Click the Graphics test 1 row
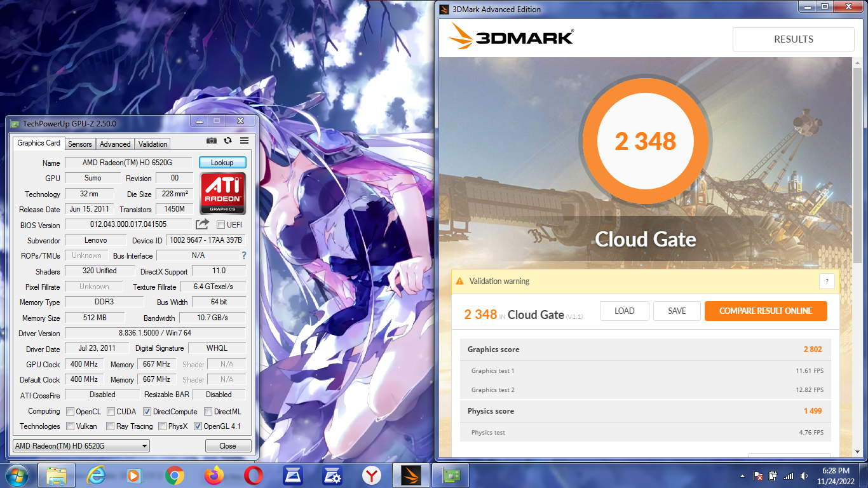The width and height of the screenshot is (868, 488). pos(645,370)
